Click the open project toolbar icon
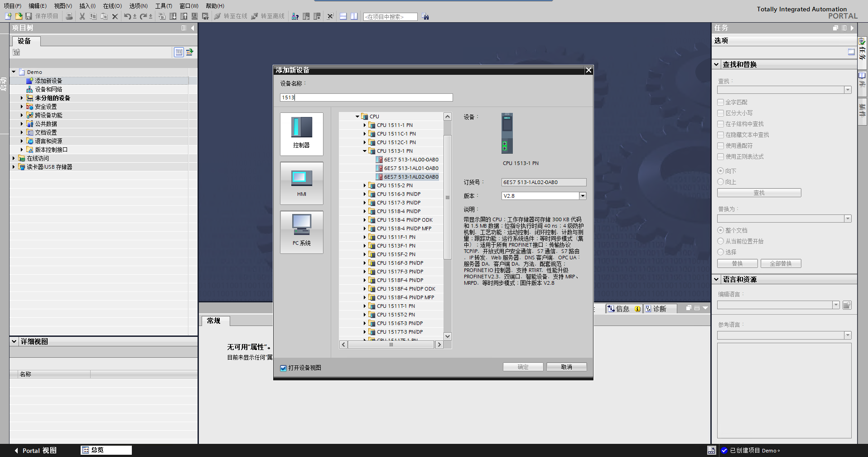Viewport: 868px width, 457px height. coord(19,16)
